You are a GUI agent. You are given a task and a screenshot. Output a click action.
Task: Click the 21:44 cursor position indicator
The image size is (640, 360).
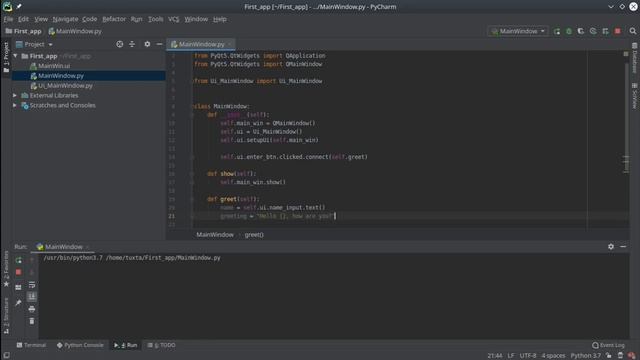(495, 356)
